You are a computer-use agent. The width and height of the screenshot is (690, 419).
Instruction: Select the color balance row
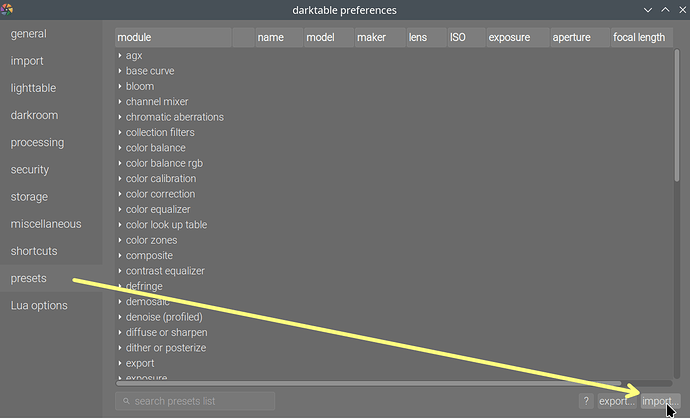[x=394, y=148]
